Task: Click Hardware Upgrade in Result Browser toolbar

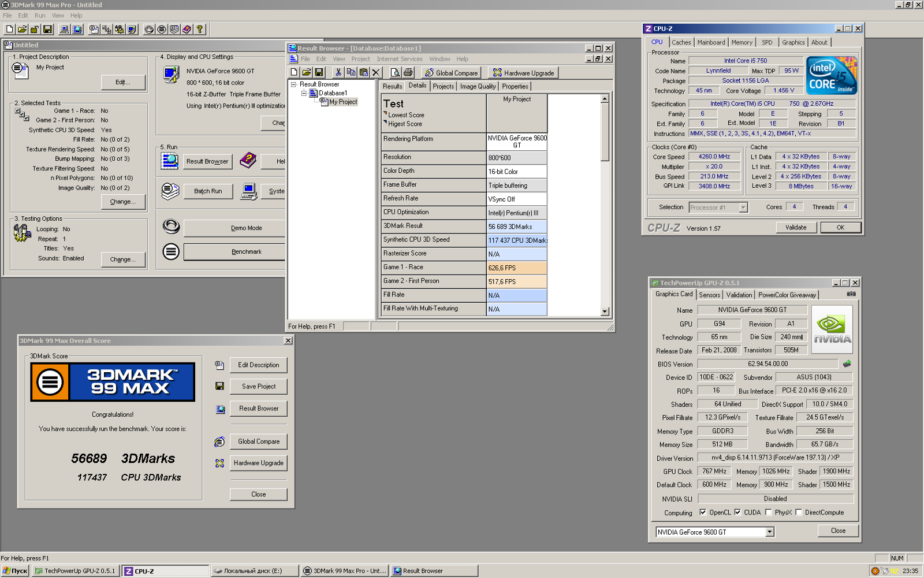Action: click(x=523, y=73)
